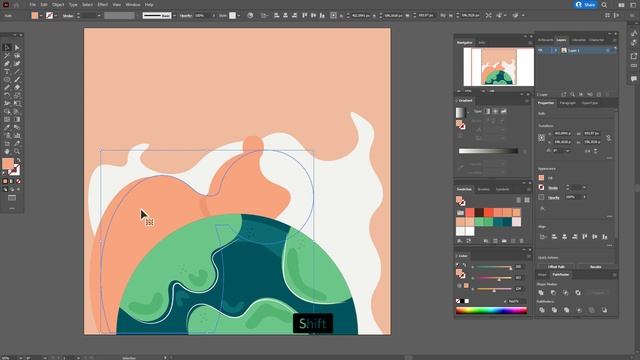Switch to the Layers tab
Screen dimensions: 640x360
click(562, 40)
